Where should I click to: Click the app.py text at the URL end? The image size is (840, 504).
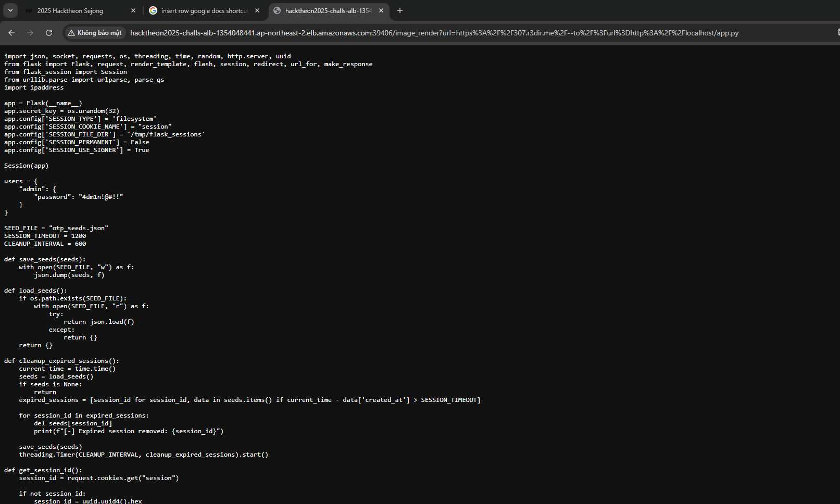pyautogui.click(x=728, y=32)
